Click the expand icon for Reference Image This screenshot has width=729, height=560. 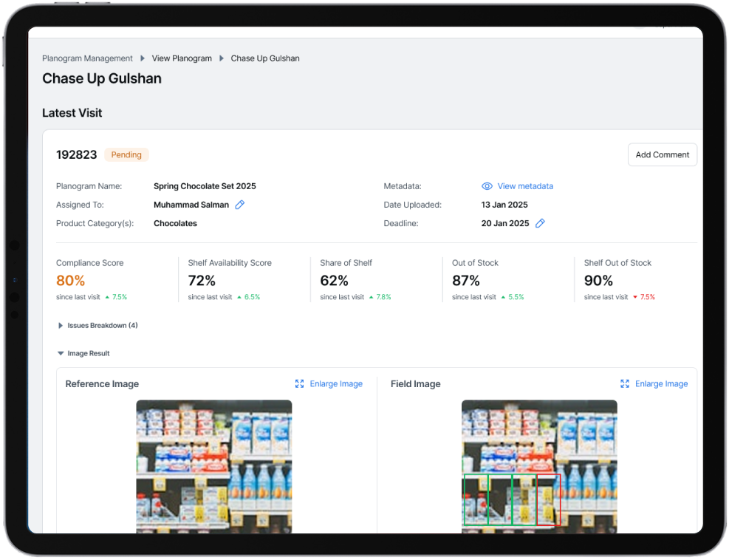pos(299,383)
